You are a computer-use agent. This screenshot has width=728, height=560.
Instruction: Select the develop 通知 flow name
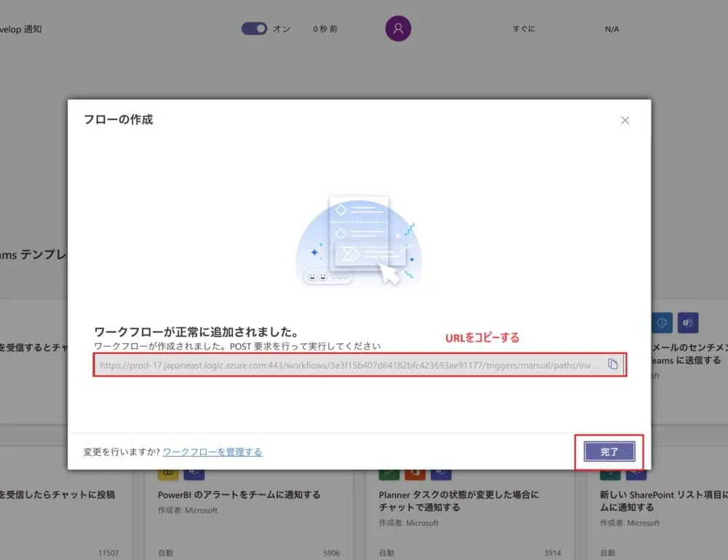tap(21, 29)
